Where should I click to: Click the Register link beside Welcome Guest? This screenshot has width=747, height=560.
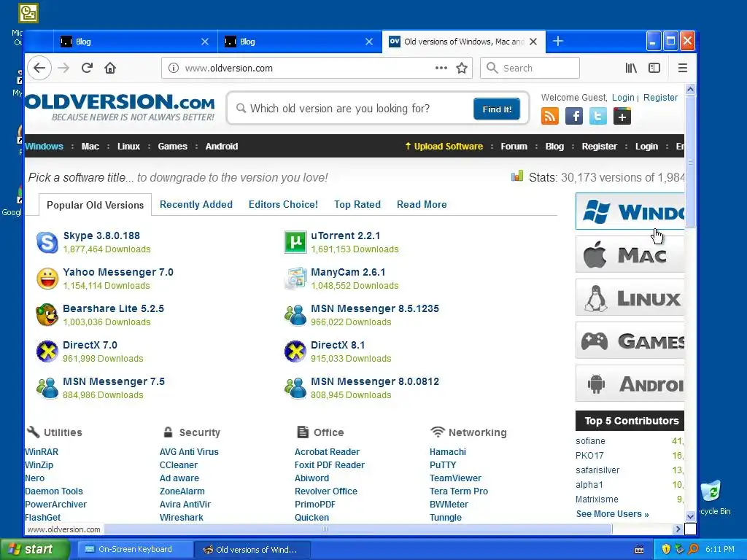coord(660,97)
